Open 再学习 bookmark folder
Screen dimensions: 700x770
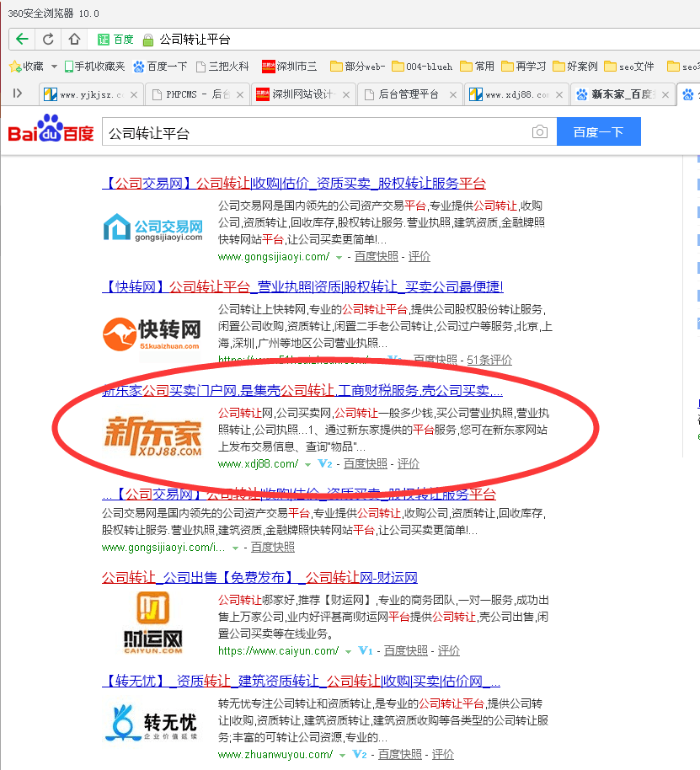(x=523, y=67)
